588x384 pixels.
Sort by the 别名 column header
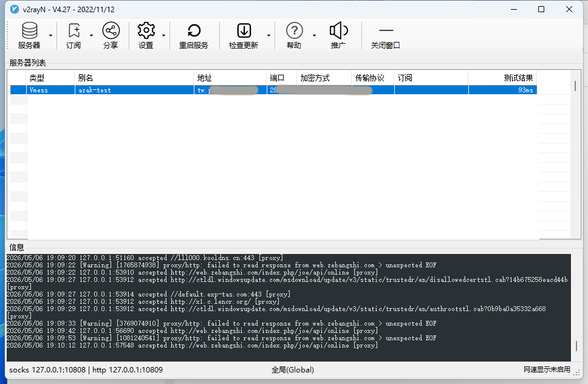[x=134, y=78]
